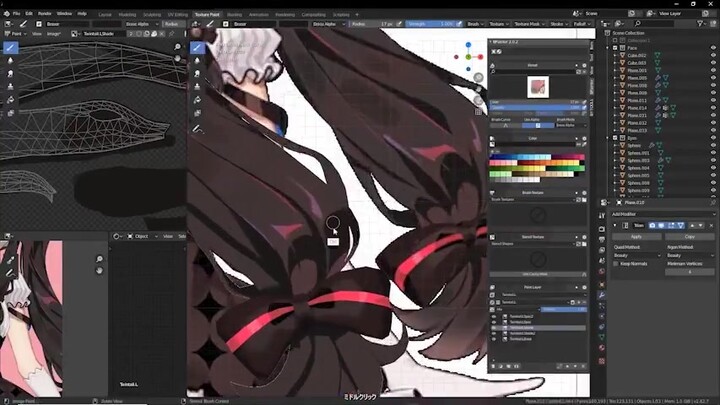The image size is (720, 405).
Task: Select the Draw tool in the image editor toolbar
Action: pos(10,47)
